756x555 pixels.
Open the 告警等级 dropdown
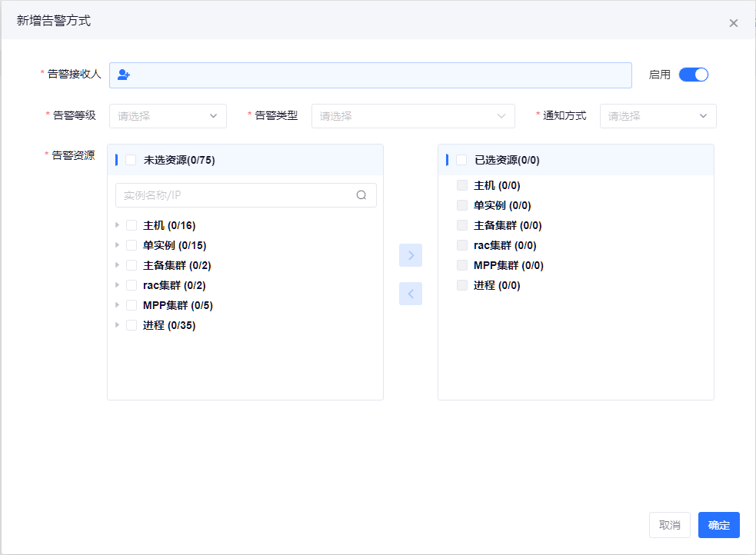coord(168,116)
